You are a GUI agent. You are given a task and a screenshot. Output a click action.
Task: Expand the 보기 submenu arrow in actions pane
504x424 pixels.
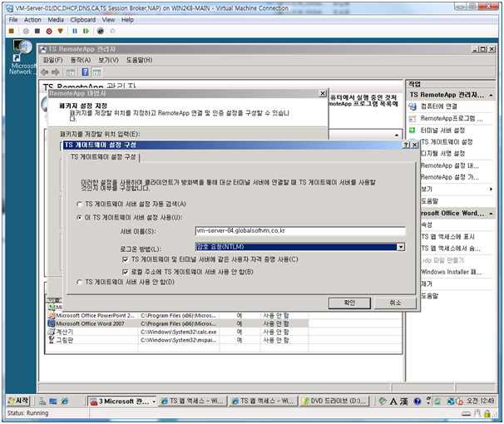(491, 190)
